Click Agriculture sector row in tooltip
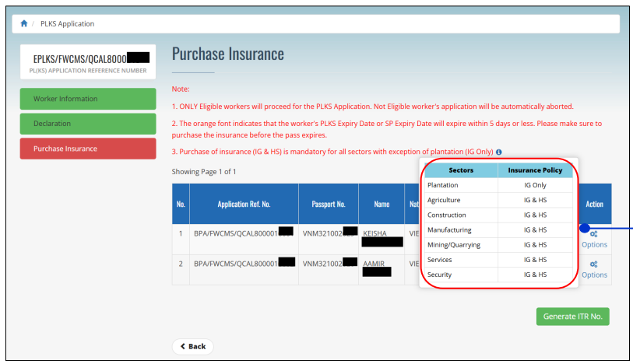Screen dimensions: 633x364 [x=498, y=200]
